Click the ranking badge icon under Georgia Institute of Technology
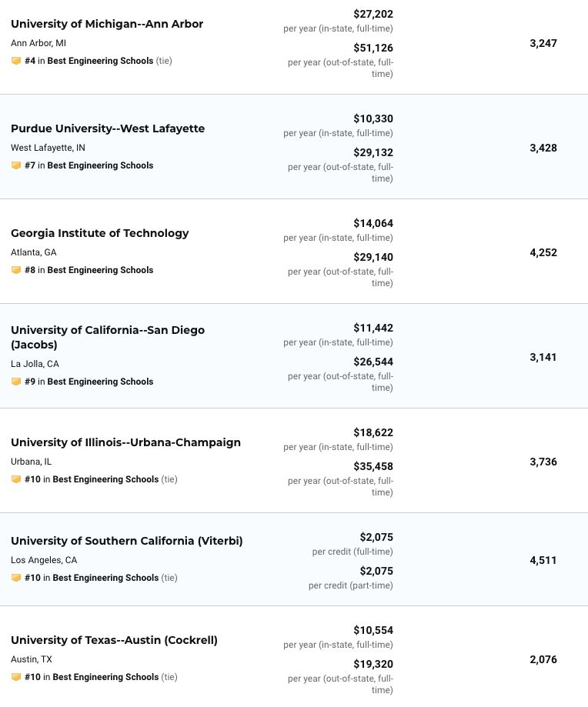The height and width of the screenshot is (707, 588). tap(16, 270)
